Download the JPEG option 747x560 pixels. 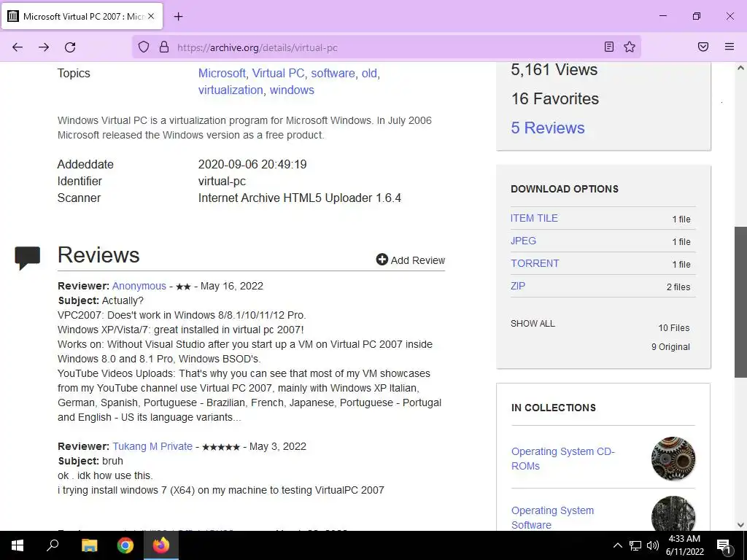coord(523,241)
